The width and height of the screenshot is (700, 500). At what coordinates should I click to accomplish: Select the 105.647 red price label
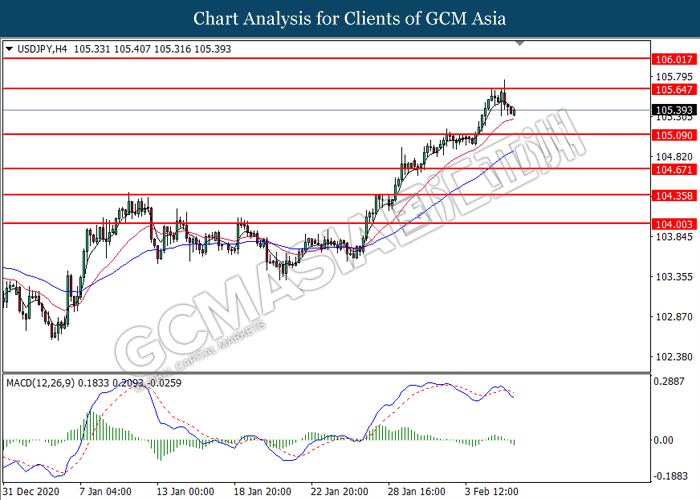pyautogui.click(x=674, y=89)
